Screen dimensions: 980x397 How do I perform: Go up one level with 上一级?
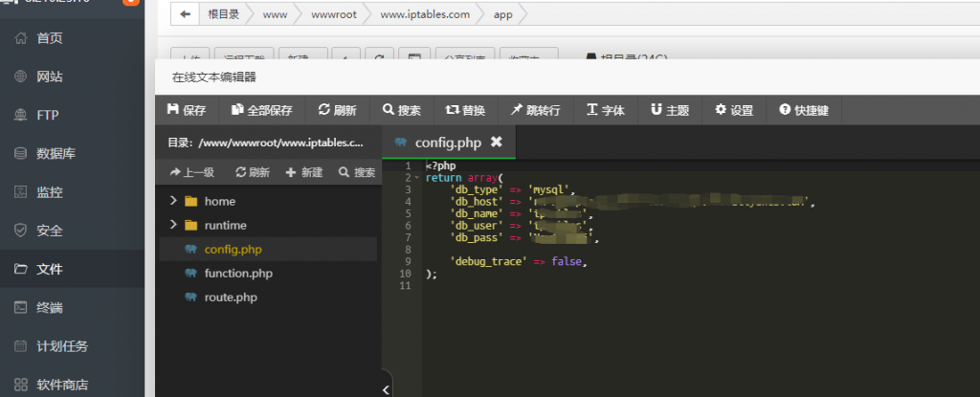[x=191, y=172]
